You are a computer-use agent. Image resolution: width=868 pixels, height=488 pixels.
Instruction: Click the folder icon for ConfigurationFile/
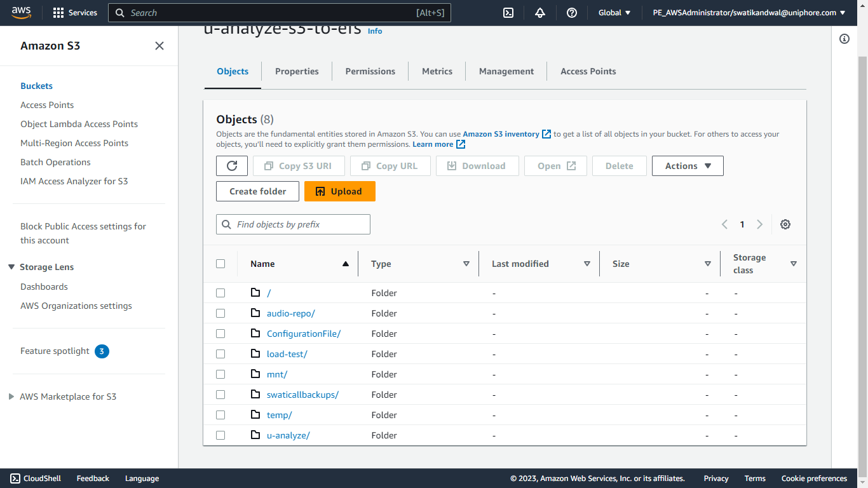(255, 334)
